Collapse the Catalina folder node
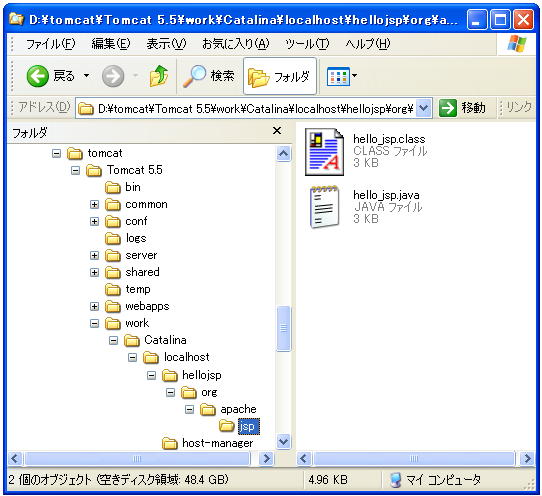542x496 pixels. [113, 340]
